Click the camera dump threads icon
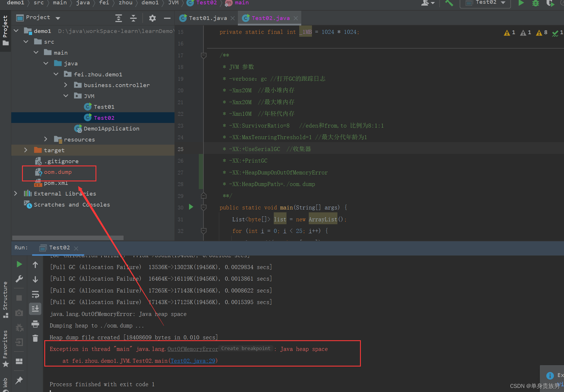The image size is (564, 392). click(19, 313)
